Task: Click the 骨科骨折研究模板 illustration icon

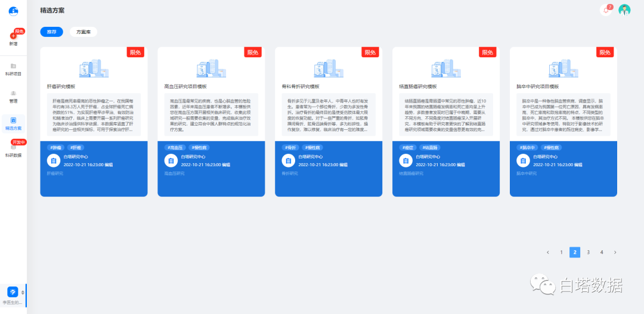Action: click(329, 68)
